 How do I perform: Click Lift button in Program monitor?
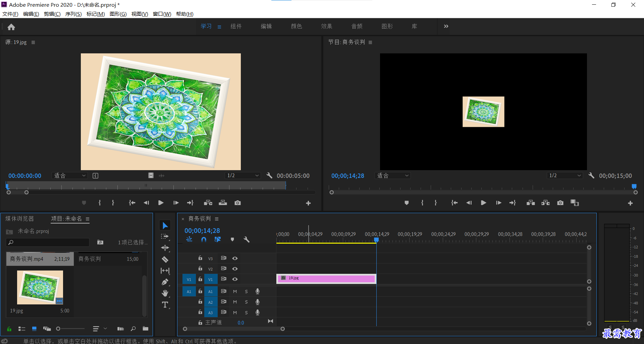click(531, 203)
